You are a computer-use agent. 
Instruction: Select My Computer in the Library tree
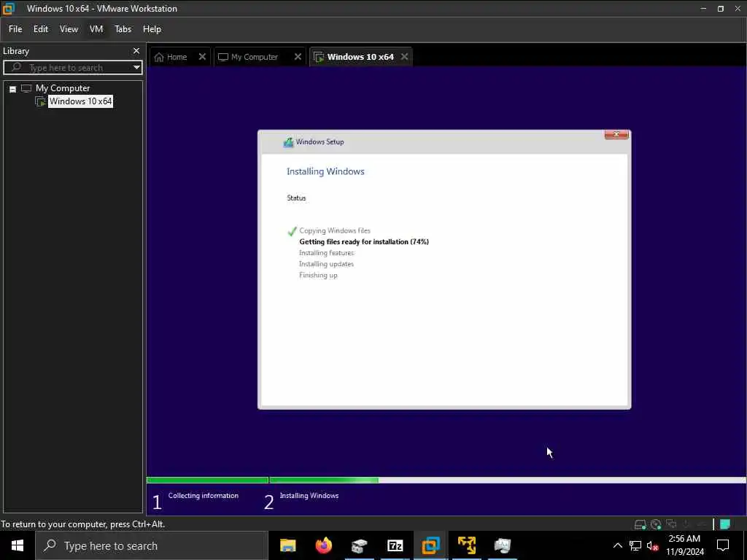click(63, 88)
